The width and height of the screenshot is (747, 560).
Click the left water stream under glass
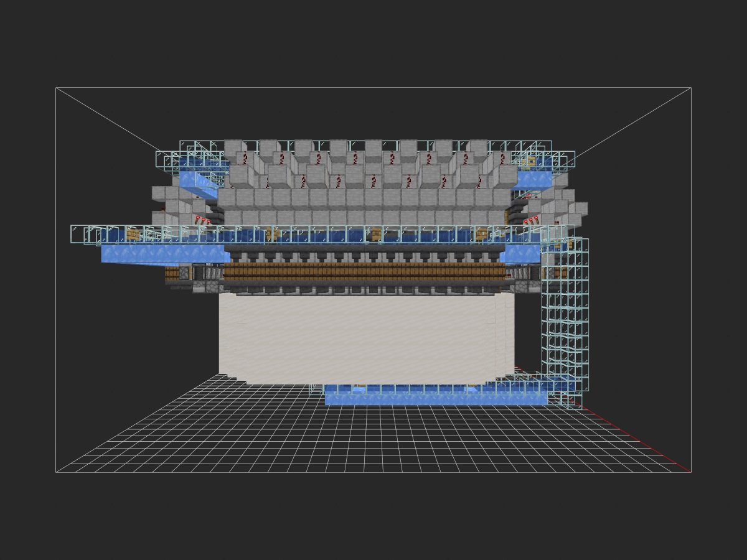point(165,254)
